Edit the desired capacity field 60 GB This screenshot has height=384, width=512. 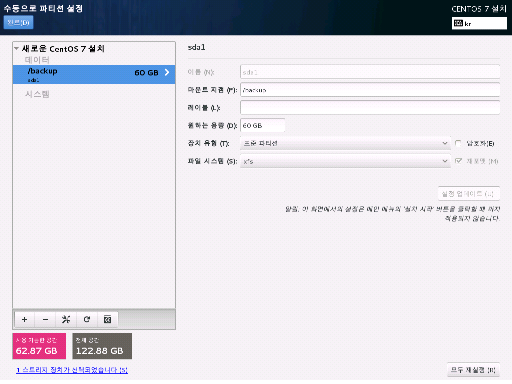pos(262,125)
